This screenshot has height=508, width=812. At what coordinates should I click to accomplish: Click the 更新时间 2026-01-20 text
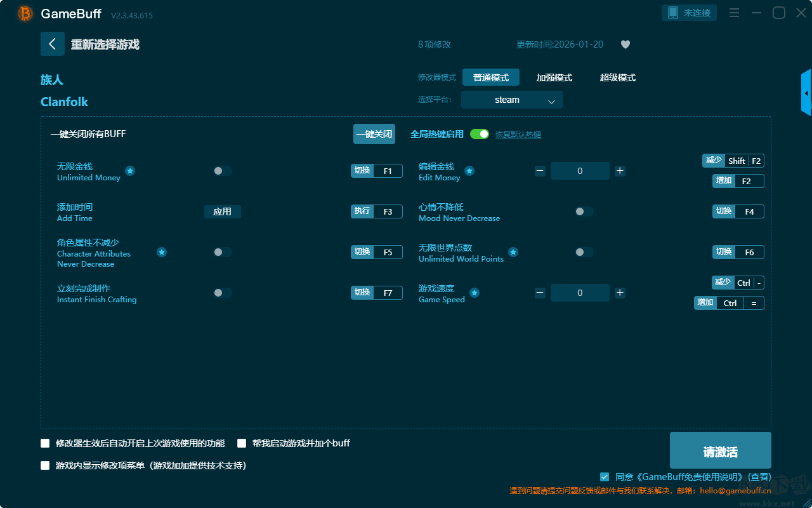click(560, 44)
